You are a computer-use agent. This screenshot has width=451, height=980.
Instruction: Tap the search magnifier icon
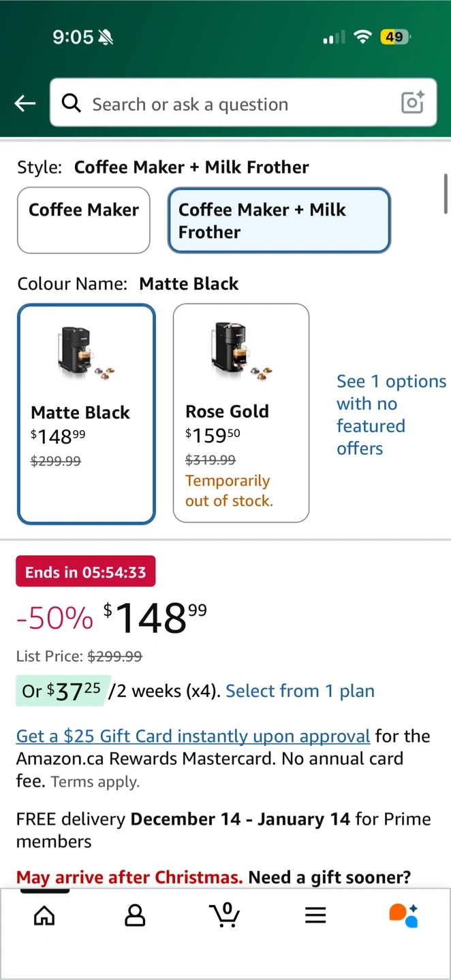[x=71, y=103]
